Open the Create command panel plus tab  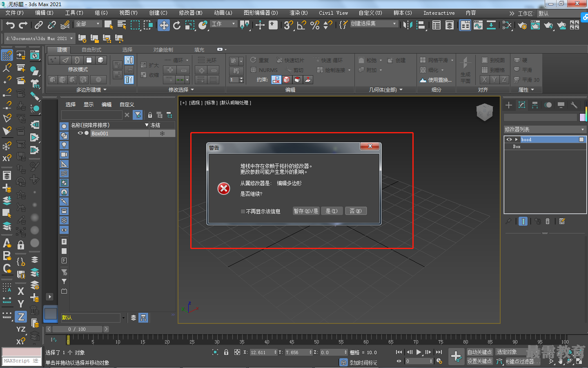tap(509, 105)
